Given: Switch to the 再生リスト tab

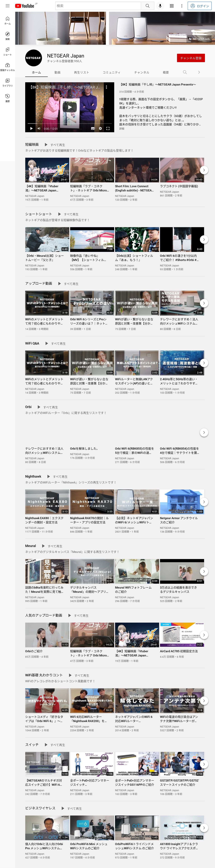Looking at the screenshot, I should pos(82,72).
